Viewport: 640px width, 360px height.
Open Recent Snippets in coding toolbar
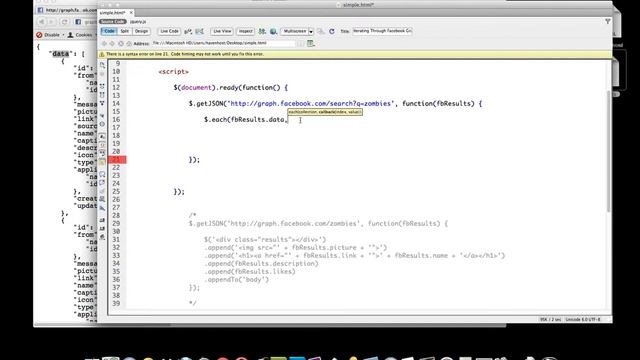click(x=102, y=199)
